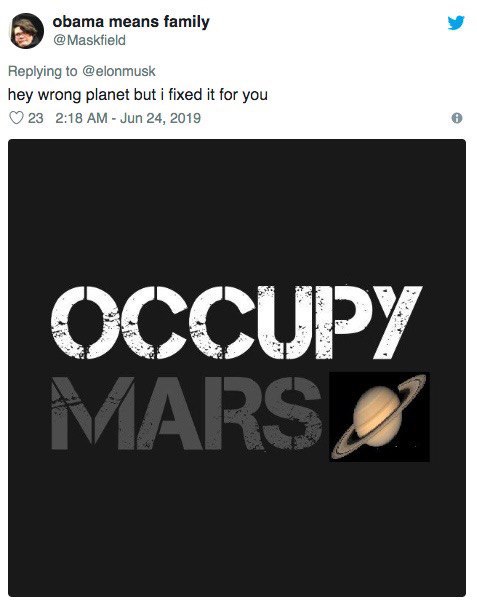
Task: Open the @elonmusk mention link
Action: click(x=118, y=71)
